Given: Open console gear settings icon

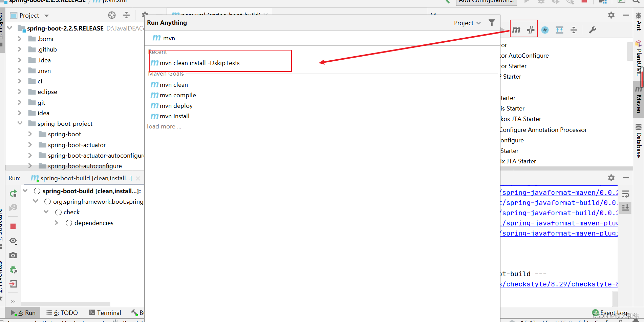Looking at the screenshot, I should tap(611, 178).
